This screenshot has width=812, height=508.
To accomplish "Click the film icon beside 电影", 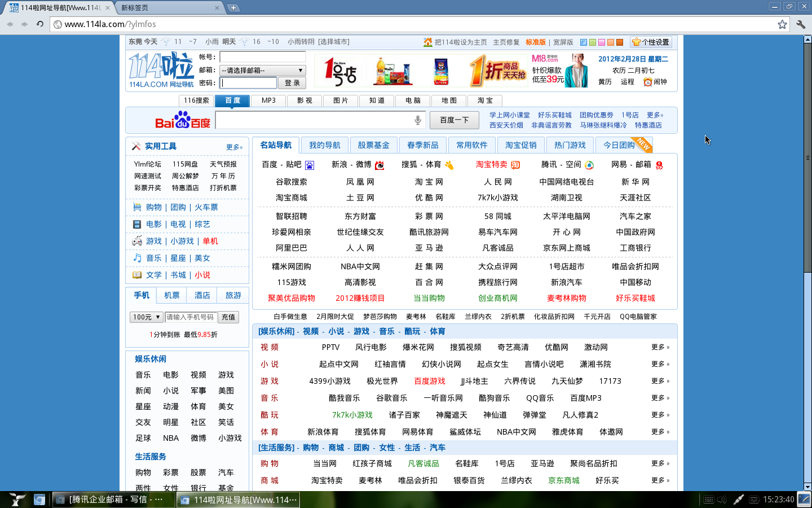I will [137, 224].
